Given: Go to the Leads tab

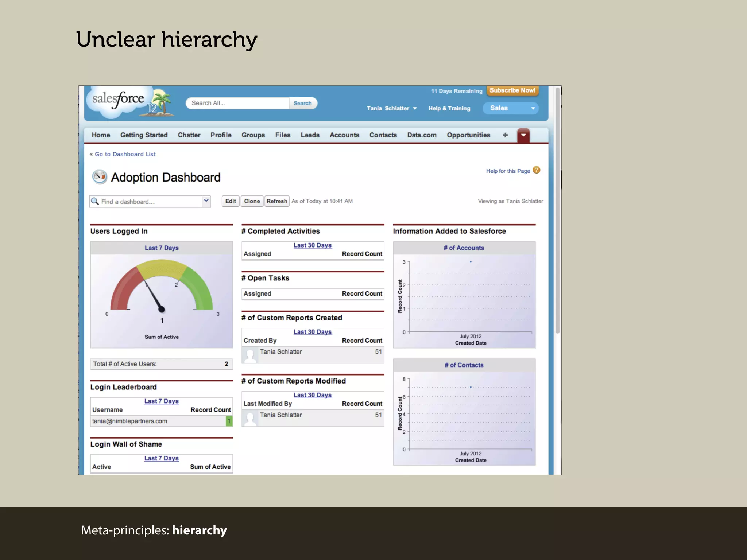Looking at the screenshot, I should tap(310, 135).
